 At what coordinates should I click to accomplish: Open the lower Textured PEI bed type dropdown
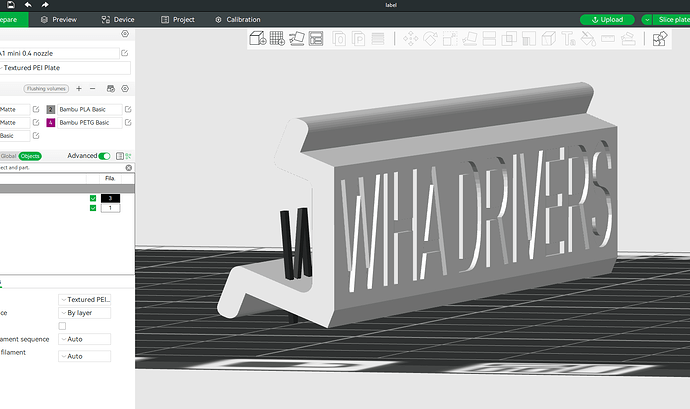(84, 299)
